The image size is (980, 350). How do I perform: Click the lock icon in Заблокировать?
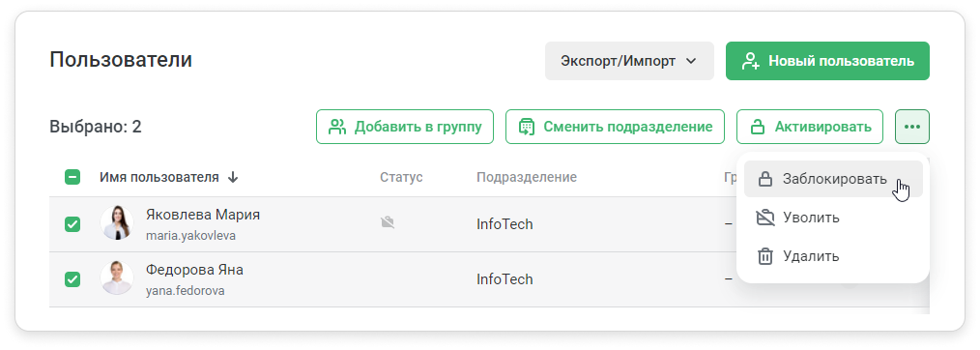click(765, 180)
